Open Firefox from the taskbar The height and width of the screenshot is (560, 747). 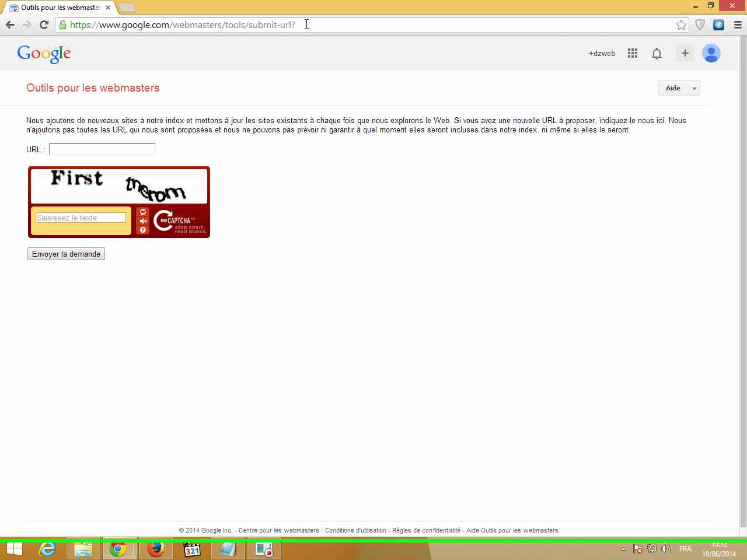click(x=156, y=549)
